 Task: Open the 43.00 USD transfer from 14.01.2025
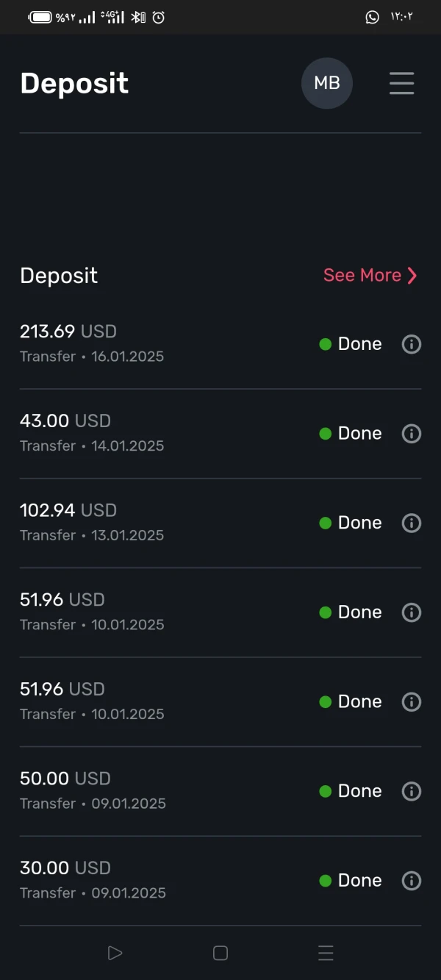tap(92, 432)
